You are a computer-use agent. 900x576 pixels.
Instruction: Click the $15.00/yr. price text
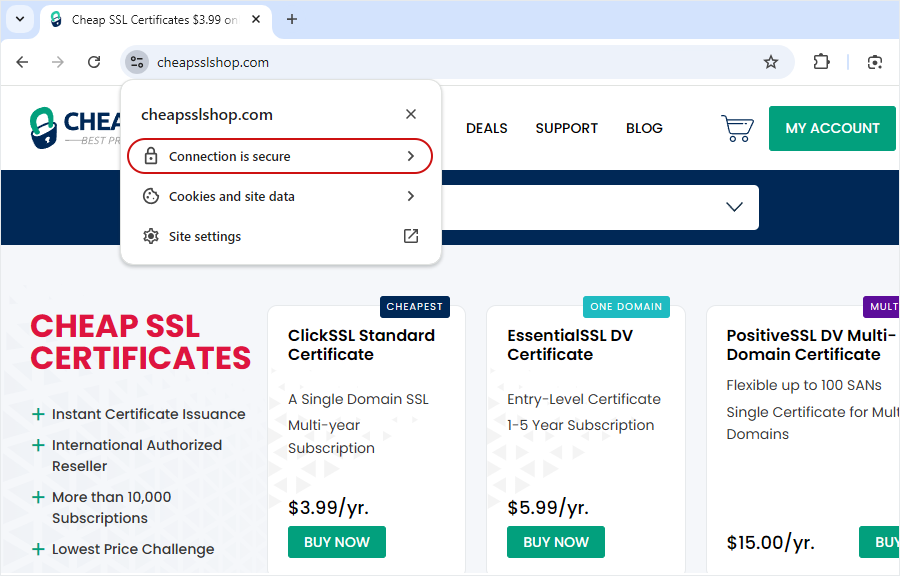pyautogui.click(x=770, y=542)
